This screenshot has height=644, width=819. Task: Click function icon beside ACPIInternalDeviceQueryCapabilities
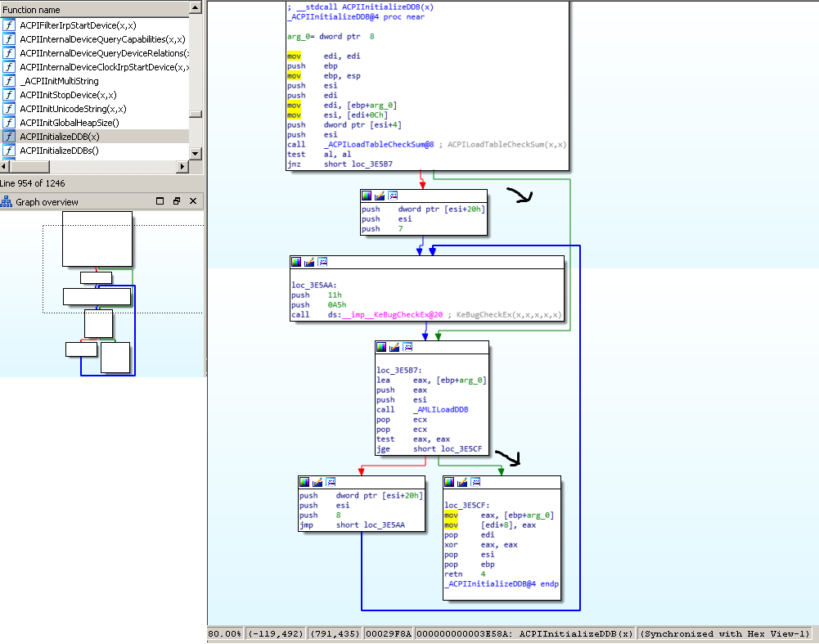point(9,39)
